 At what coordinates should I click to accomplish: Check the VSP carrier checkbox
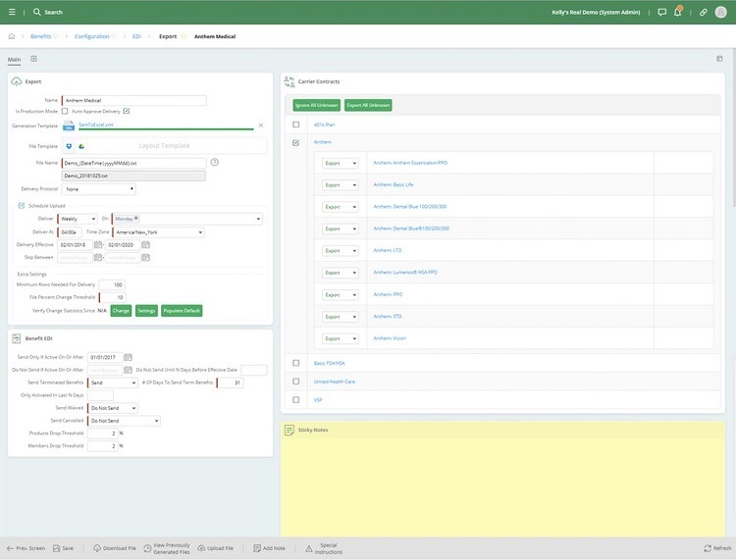click(295, 399)
